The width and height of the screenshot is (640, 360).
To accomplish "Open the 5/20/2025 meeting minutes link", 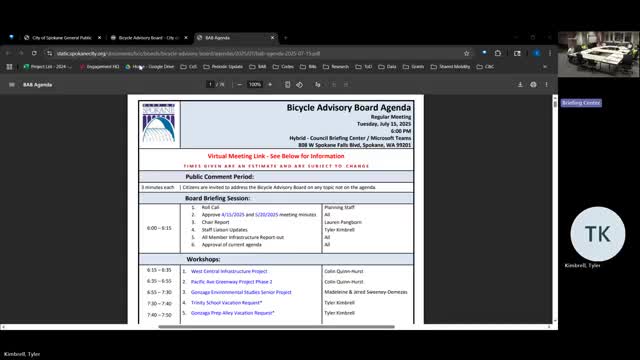I will [267, 215].
